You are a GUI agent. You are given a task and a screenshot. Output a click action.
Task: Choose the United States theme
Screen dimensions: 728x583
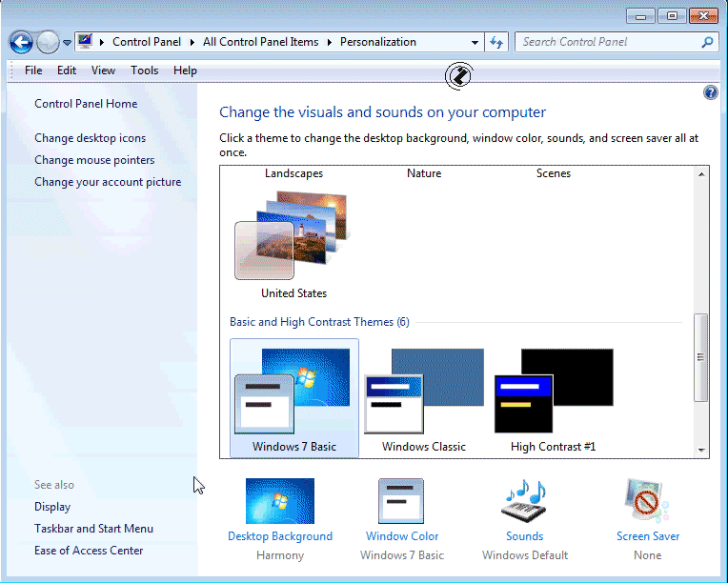tap(293, 244)
